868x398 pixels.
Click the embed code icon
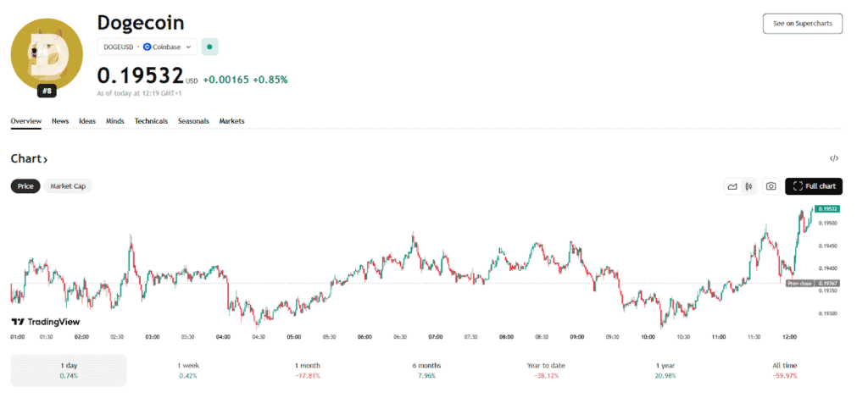tap(834, 158)
